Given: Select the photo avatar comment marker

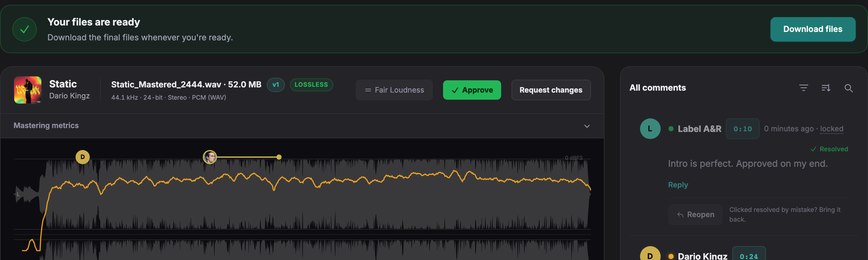Looking at the screenshot, I should tap(210, 157).
